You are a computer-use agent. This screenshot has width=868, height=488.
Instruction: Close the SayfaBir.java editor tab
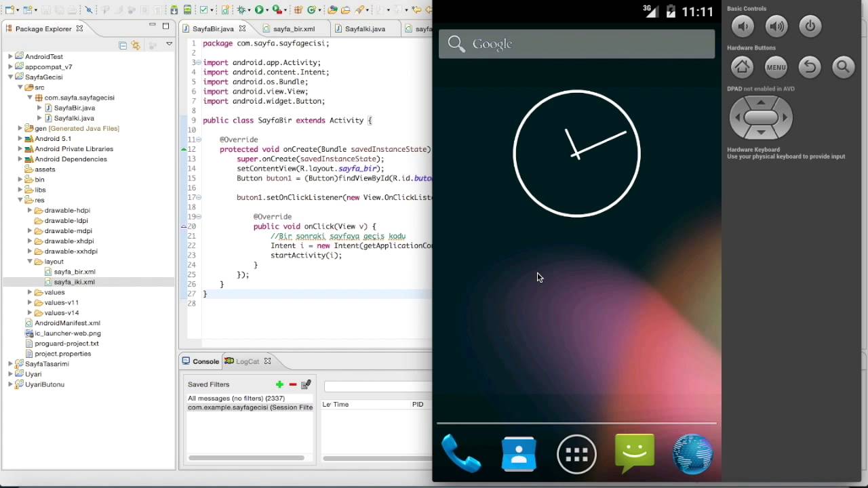(242, 28)
